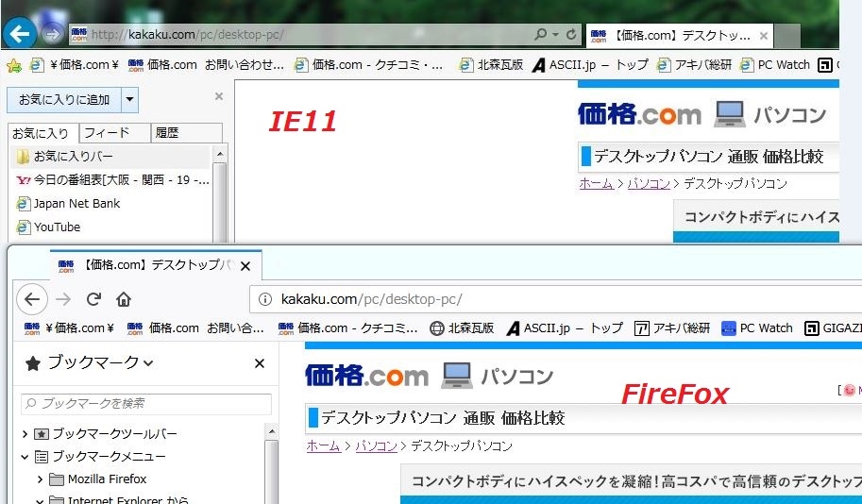Select ブックマークメニュー item in sidebar

[100, 457]
